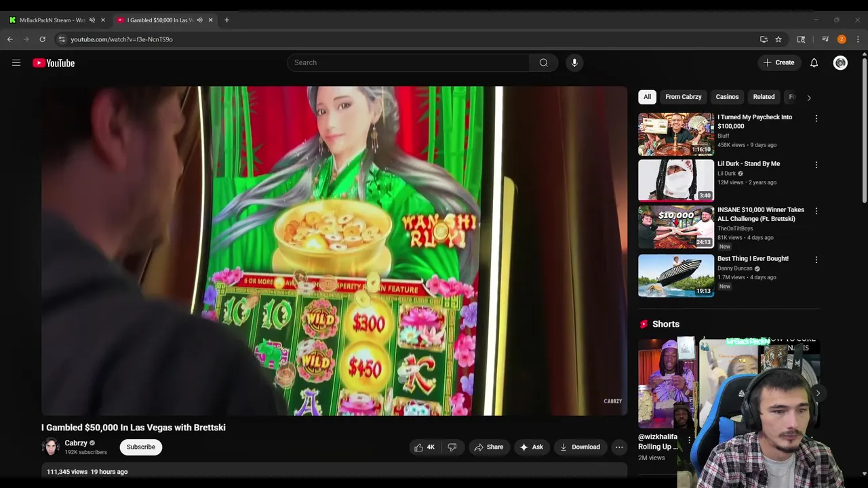Viewport: 868px width, 488px height.
Task: Click the Danny Duncan channel name
Action: (x=735, y=268)
